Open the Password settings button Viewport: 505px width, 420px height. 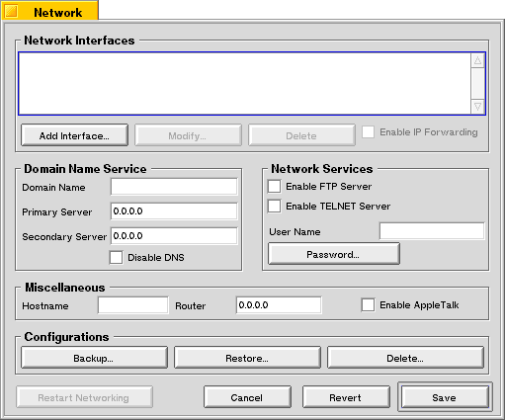pos(334,254)
